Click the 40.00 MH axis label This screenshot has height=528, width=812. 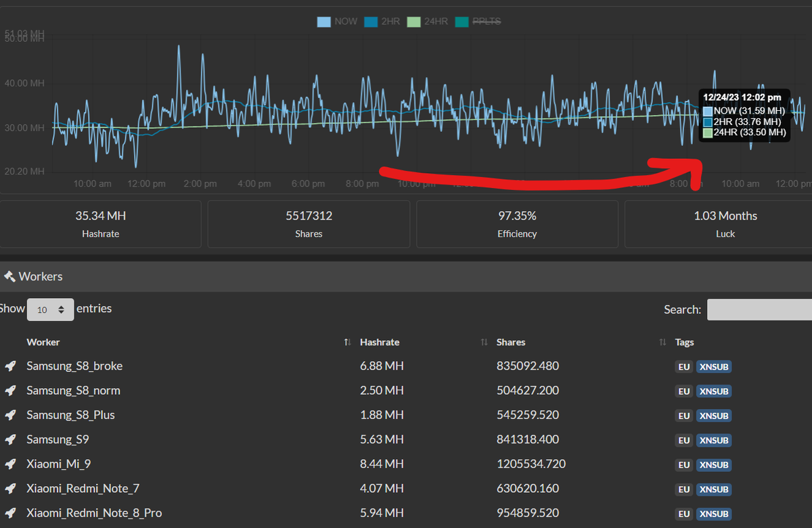coord(25,83)
